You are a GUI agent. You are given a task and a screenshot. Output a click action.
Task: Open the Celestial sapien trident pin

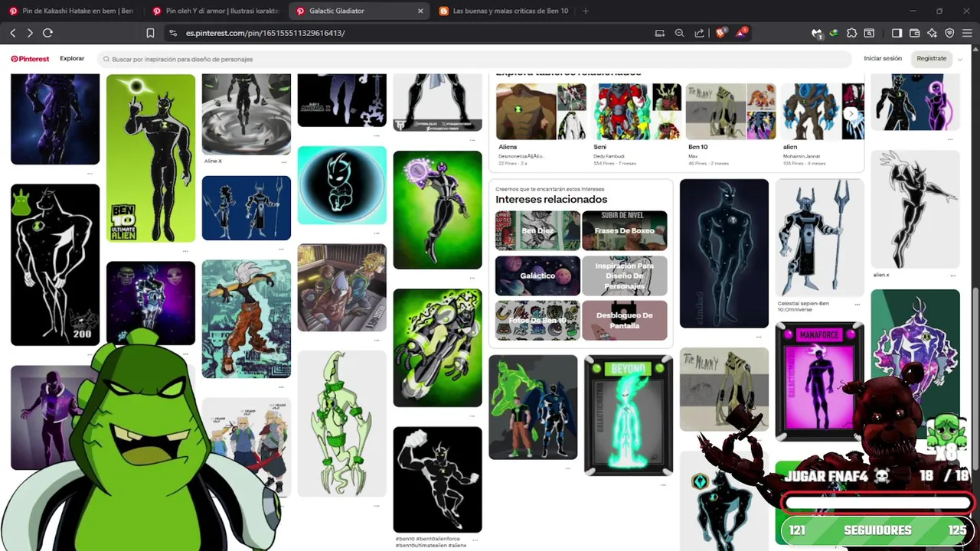point(820,238)
